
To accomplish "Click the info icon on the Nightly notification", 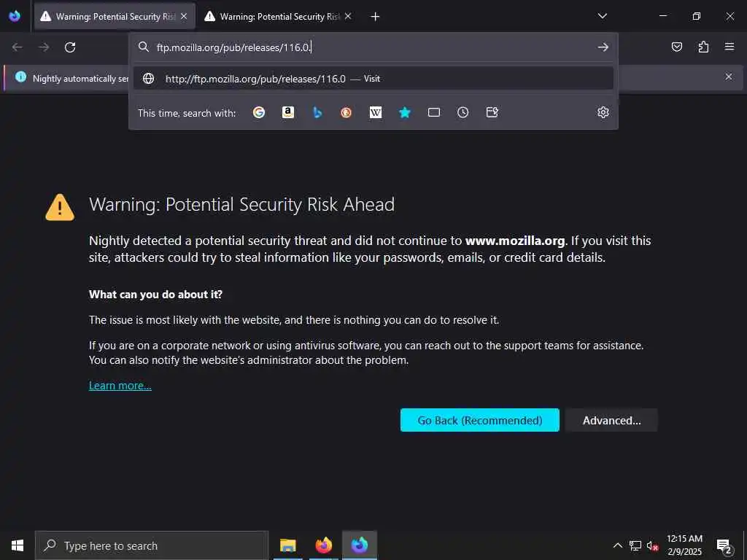I will tap(20, 77).
